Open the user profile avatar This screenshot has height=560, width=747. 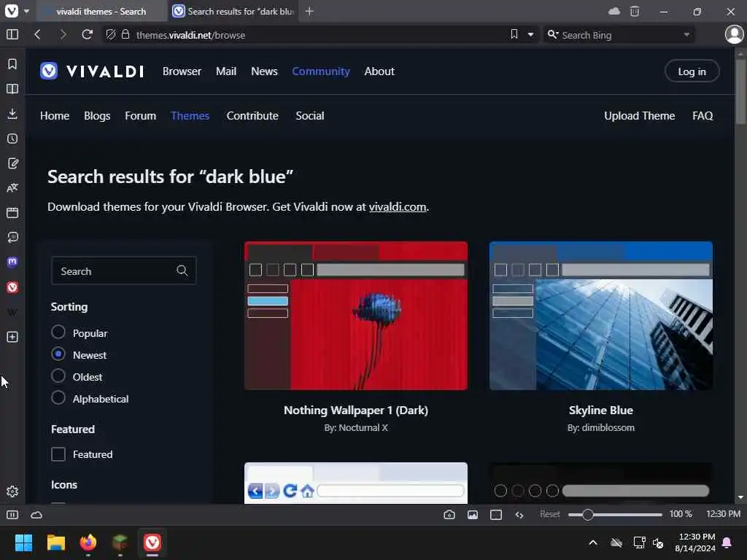pos(734,35)
